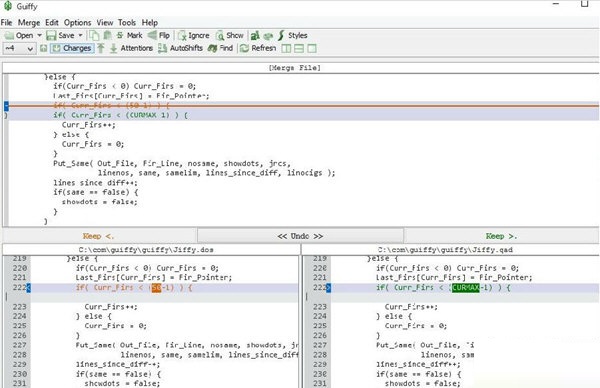The width and height of the screenshot is (600, 388).
Task: Switch to horizontal split layout icon
Action: 299,48
